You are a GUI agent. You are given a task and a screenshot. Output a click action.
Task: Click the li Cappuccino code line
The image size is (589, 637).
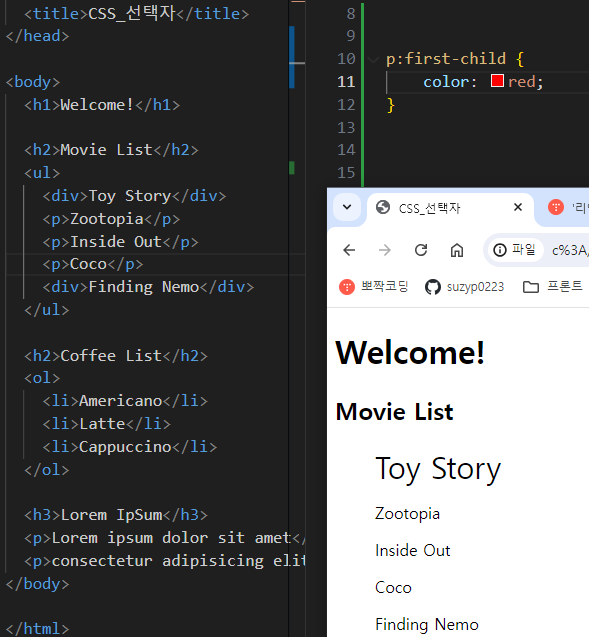[130, 447]
